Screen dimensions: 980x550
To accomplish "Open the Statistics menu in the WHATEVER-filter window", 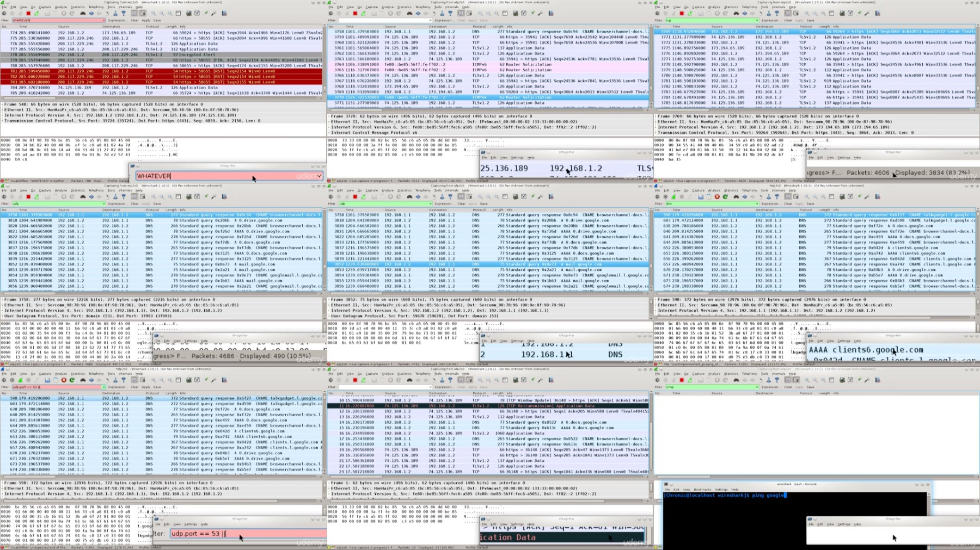I will point(77,7).
